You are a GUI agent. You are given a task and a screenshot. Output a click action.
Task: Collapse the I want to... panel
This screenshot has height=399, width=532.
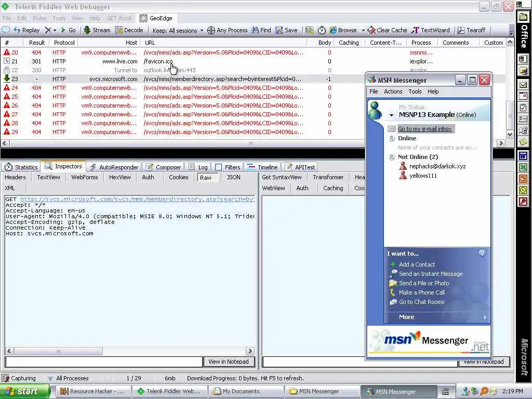(482, 253)
